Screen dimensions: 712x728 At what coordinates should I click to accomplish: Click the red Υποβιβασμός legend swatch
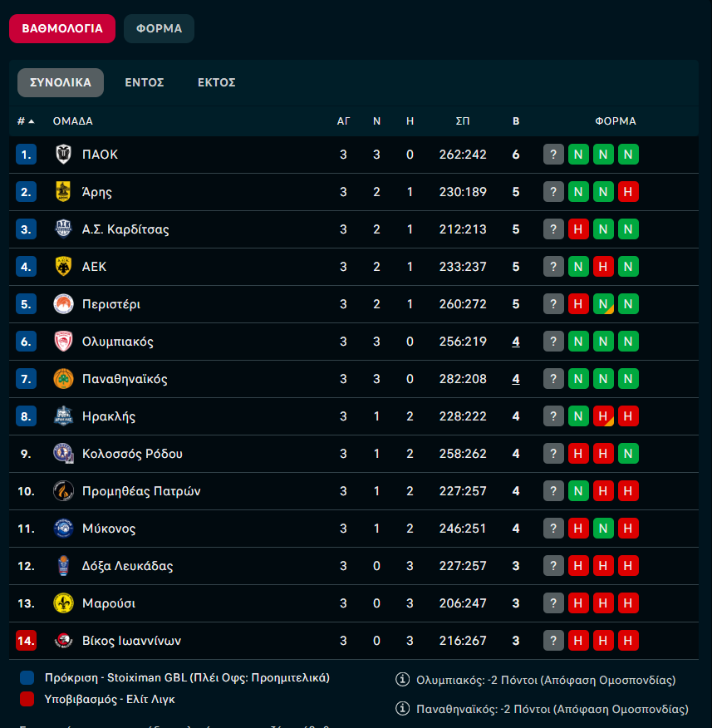click(x=27, y=699)
